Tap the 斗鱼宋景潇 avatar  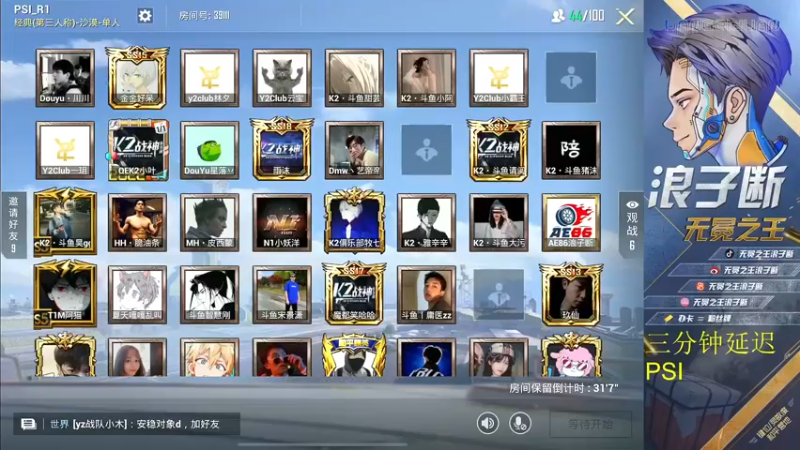282,295
